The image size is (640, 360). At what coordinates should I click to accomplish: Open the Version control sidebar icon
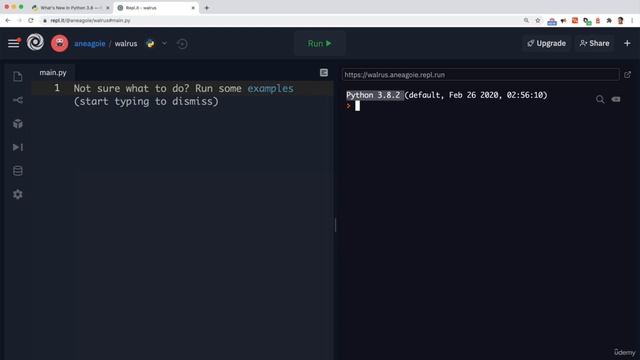[x=18, y=100]
